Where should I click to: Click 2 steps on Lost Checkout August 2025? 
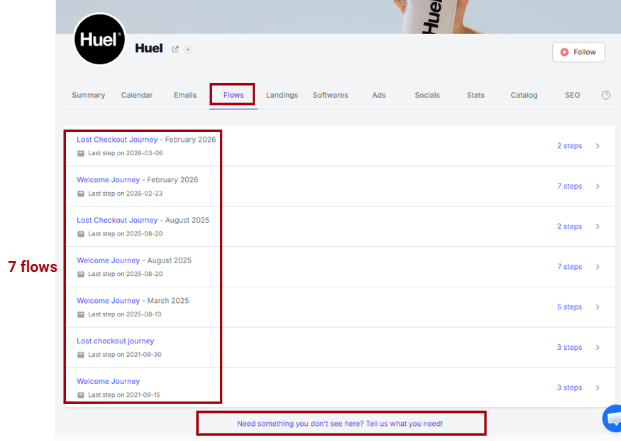pyautogui.click(x=570, y=226)
